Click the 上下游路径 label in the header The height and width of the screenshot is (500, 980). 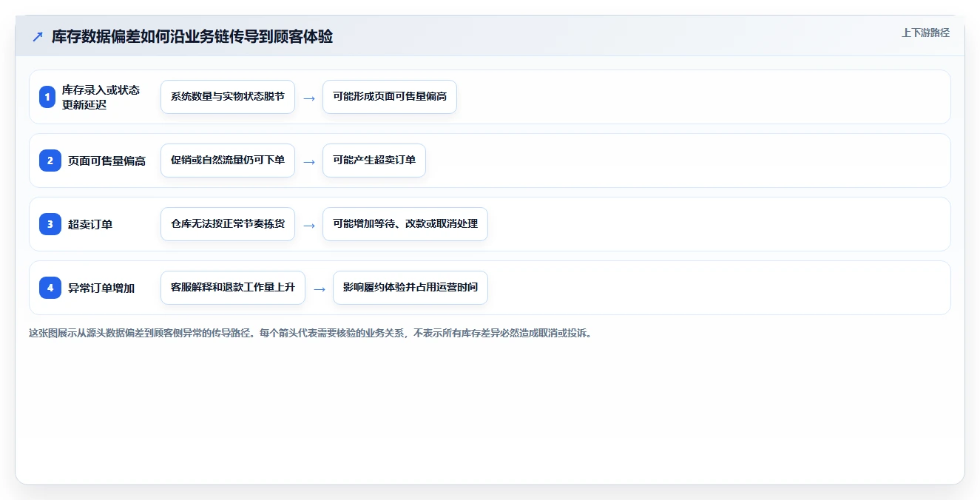tap(925, 33)
